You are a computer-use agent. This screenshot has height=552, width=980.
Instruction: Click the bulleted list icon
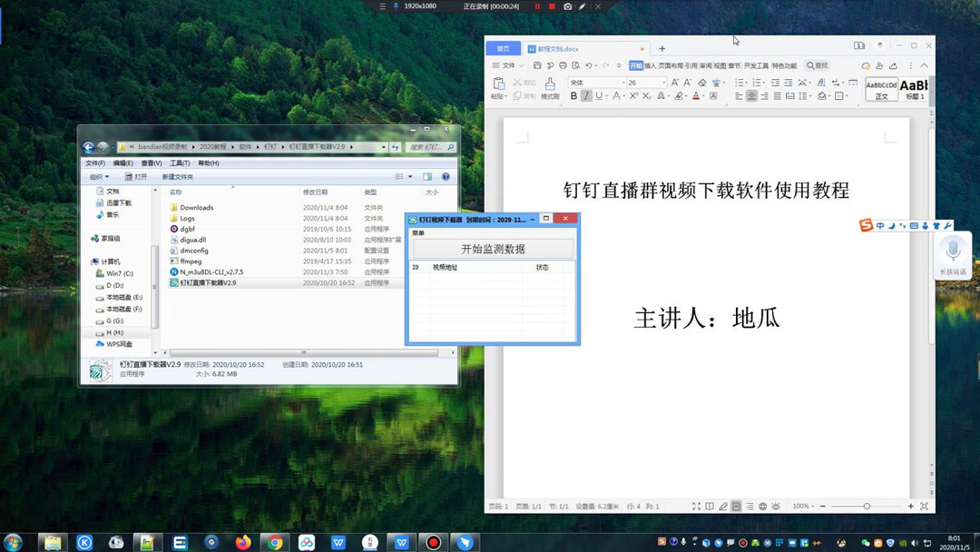pos(740,83)
